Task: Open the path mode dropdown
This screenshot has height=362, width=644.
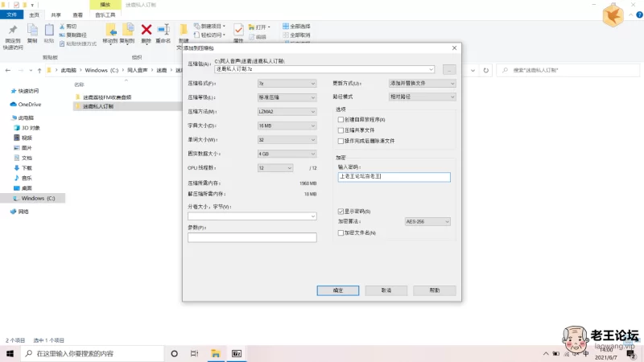Action: pyautogui.click(x=422, y=97)
